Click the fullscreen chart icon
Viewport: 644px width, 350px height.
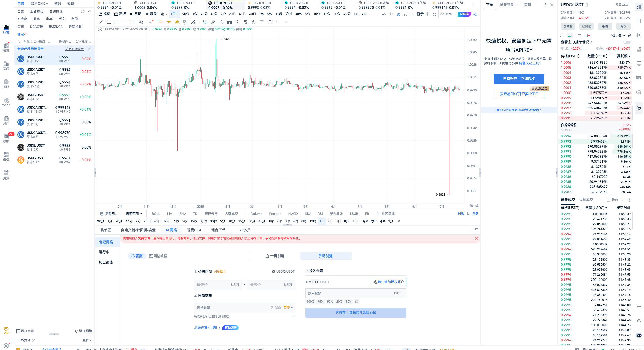pyautogui.click(x=435, y=14)
